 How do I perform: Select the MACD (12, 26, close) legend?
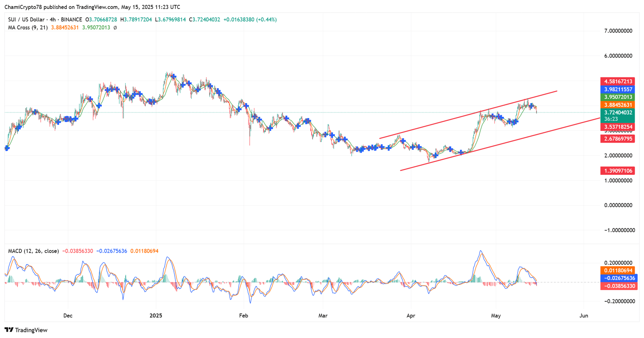pos(33,251)
